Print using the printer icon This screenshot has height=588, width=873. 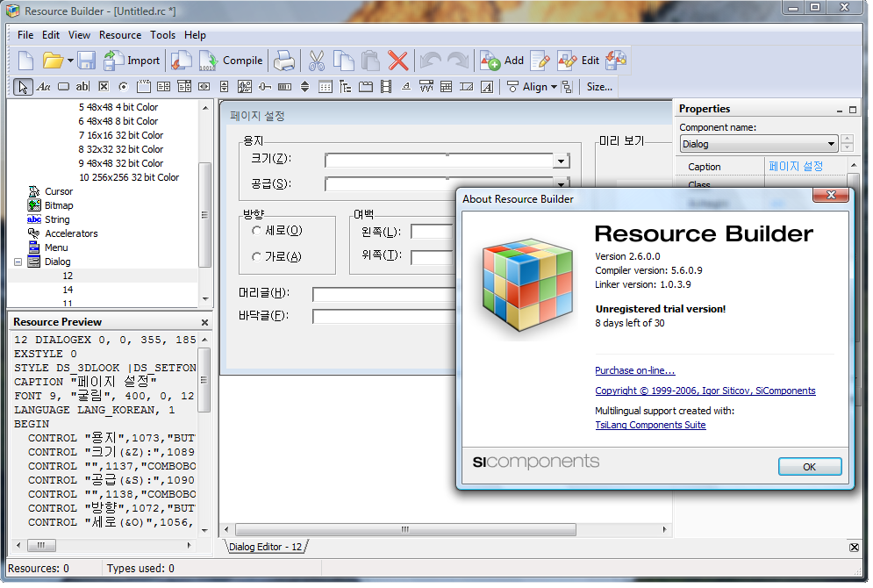(x=284, y=61)
